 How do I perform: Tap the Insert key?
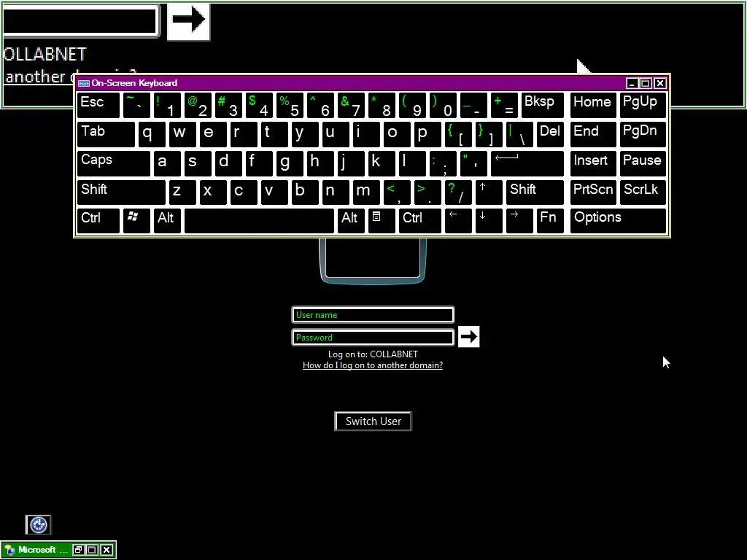coord(593,163)
